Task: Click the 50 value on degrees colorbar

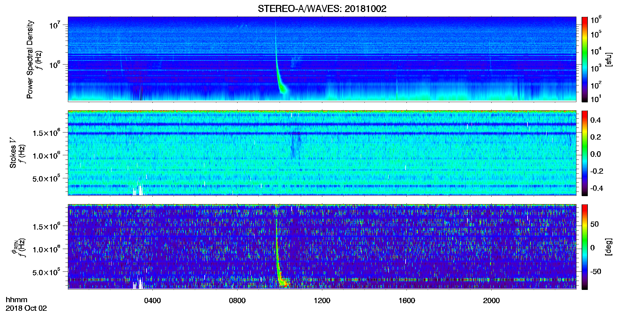Action: [x=595, y=224]
